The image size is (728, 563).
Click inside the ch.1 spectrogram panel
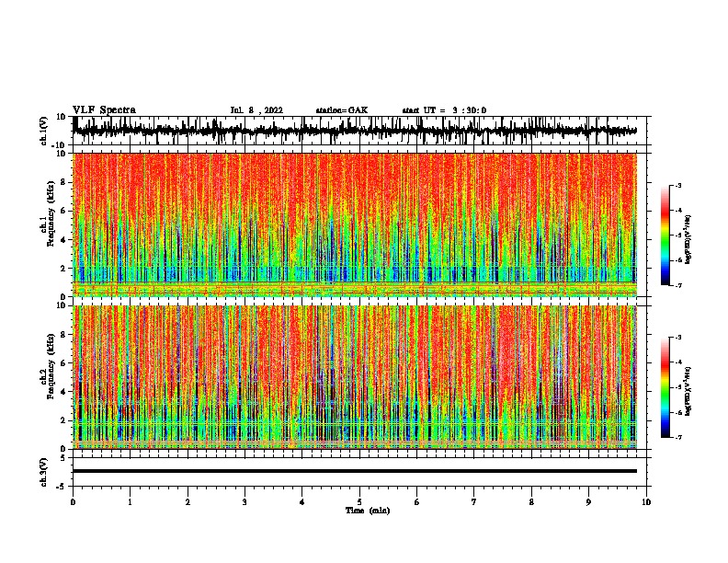(355, 224)
